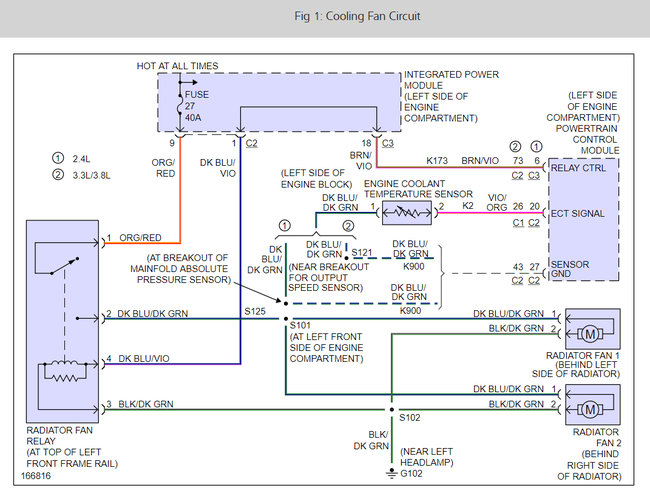Click the 'FUSE 27 40A' label

click(x=196, y=106)
